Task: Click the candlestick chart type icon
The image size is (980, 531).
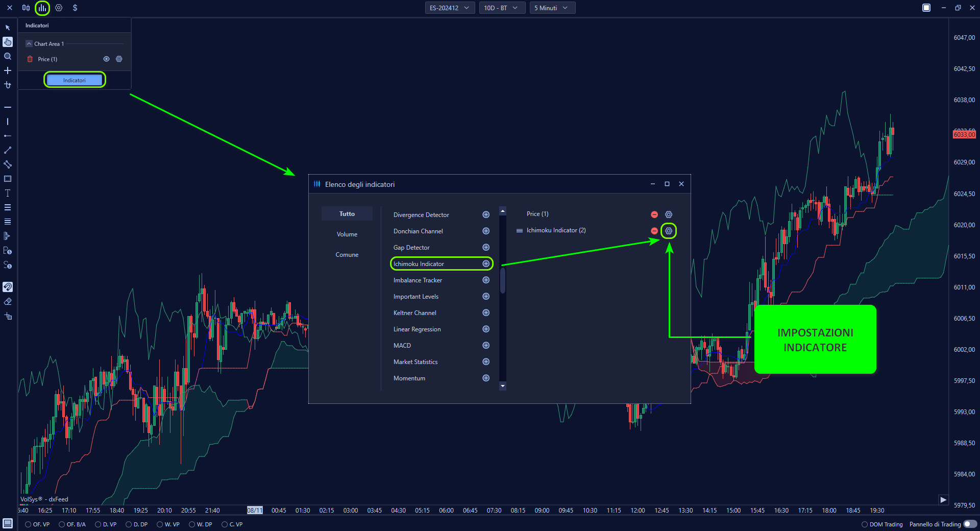Action: [26, 8]
